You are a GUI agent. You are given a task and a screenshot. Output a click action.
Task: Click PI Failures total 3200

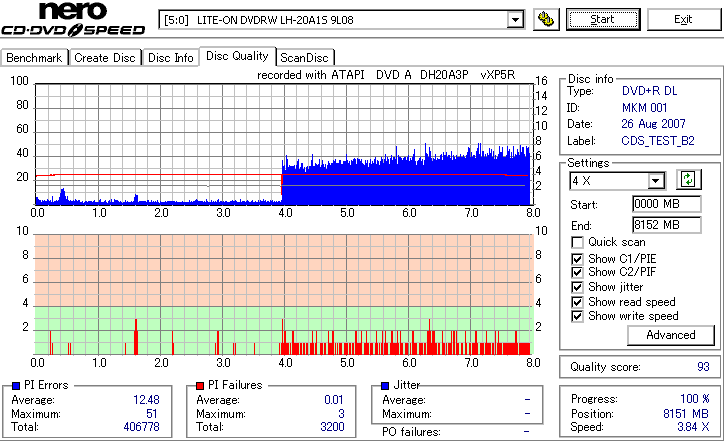(332, 427)
